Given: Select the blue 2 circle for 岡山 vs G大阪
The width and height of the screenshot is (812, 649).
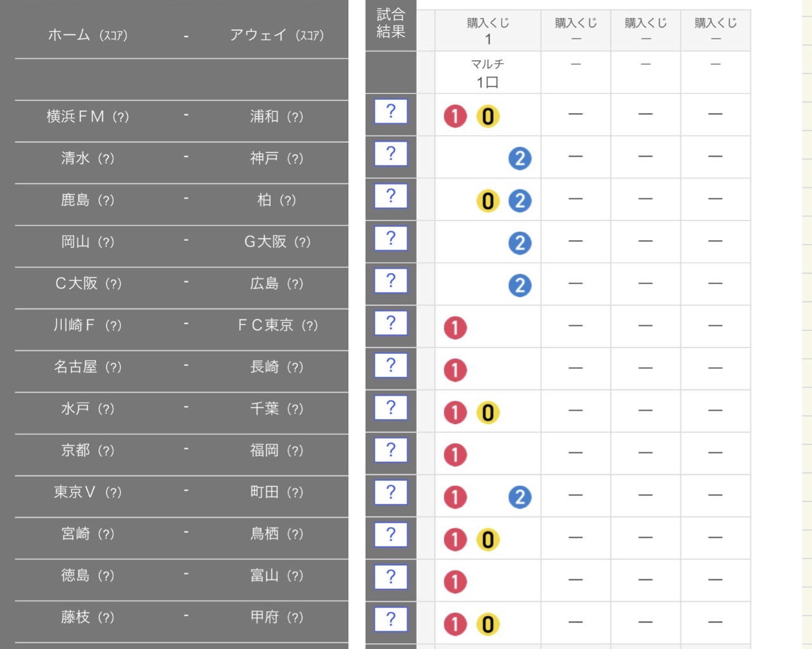Looking at the screenshot, I should (520, 243).
